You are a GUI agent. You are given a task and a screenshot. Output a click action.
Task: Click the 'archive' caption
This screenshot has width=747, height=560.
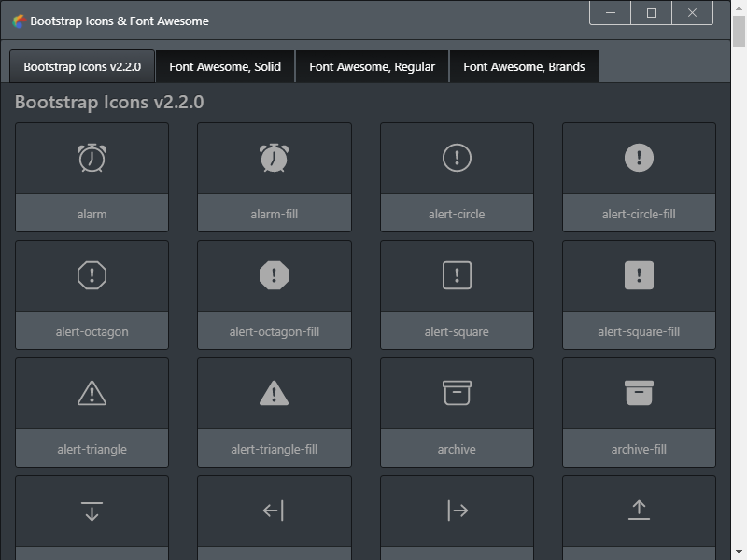[457, 450]
